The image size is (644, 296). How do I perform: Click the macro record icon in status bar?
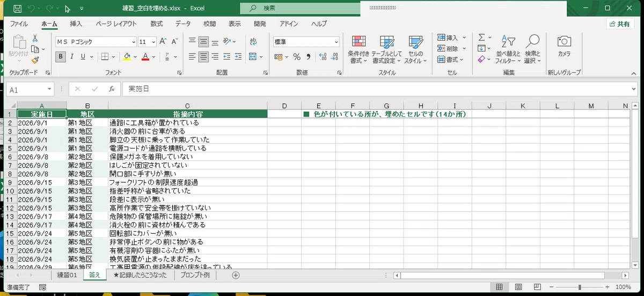click(42, 287)
